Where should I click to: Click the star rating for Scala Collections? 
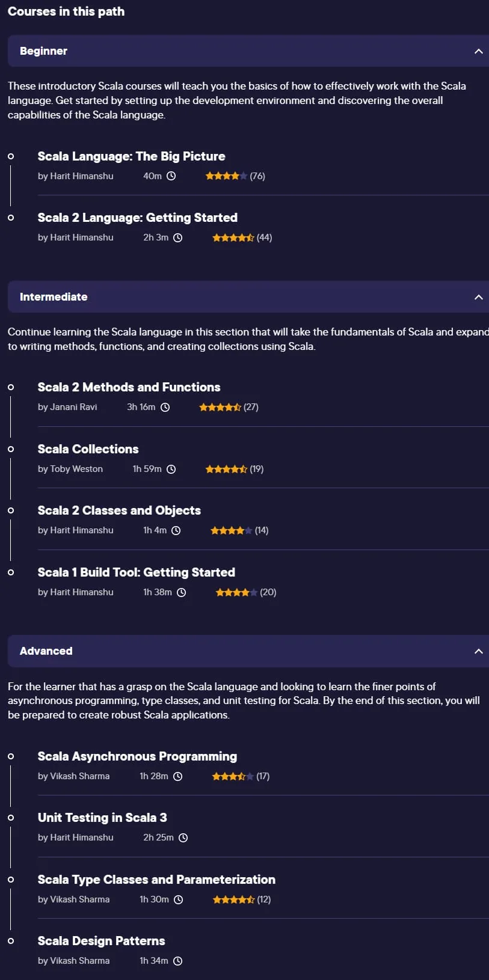tap(226, 469)
